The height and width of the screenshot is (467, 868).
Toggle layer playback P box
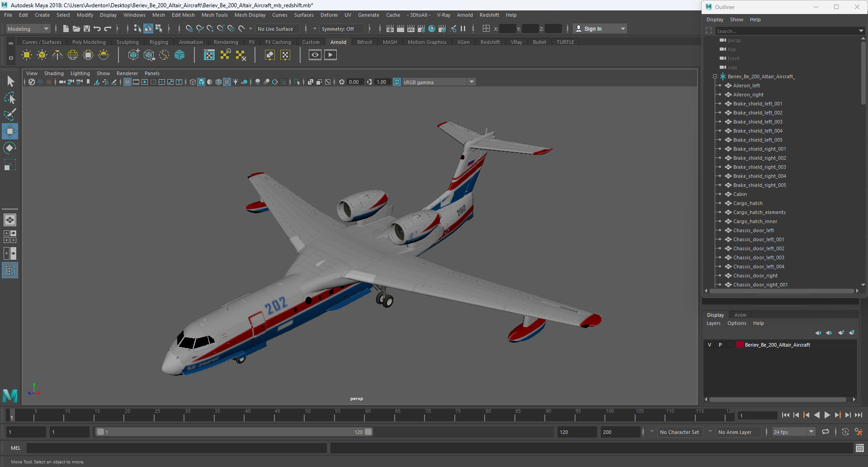tap(720, 345)
